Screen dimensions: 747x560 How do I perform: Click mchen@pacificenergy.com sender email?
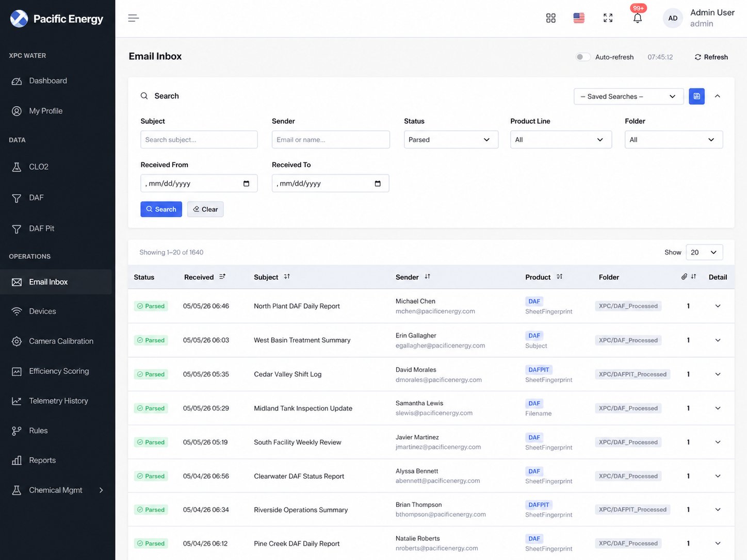pos(435,311)
